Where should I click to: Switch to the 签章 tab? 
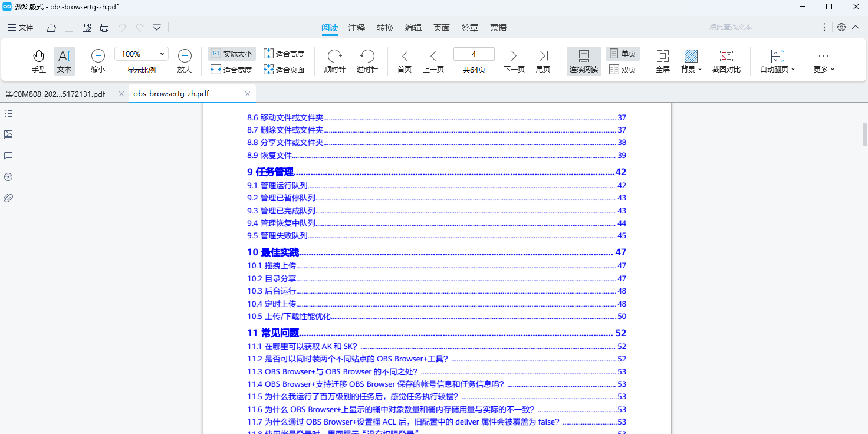point(470,28)
